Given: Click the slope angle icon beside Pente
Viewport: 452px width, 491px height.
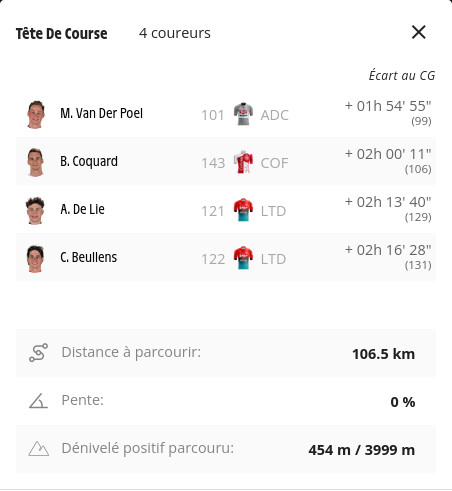Looking at the screenshot, I should tap(38, 401).
